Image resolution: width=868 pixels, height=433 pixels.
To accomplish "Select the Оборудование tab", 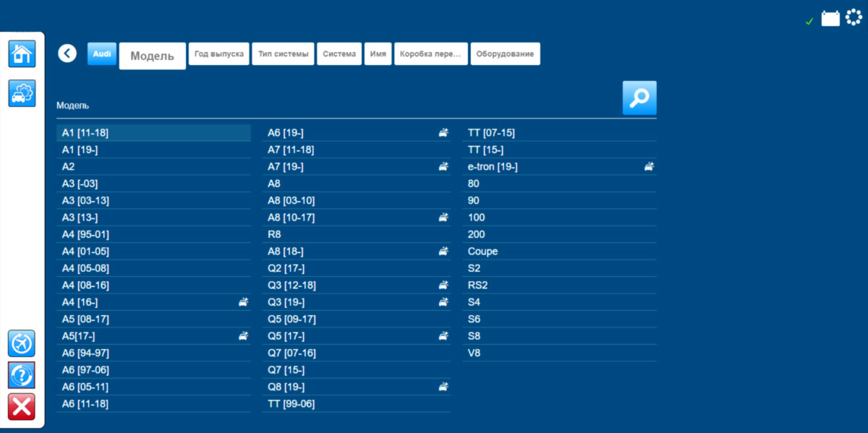I will point(505,54).
